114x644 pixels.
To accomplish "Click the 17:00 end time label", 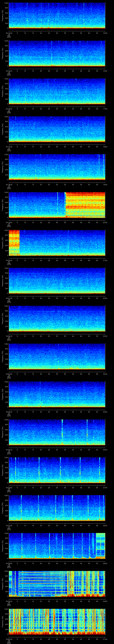I will [x=105, y=109].
